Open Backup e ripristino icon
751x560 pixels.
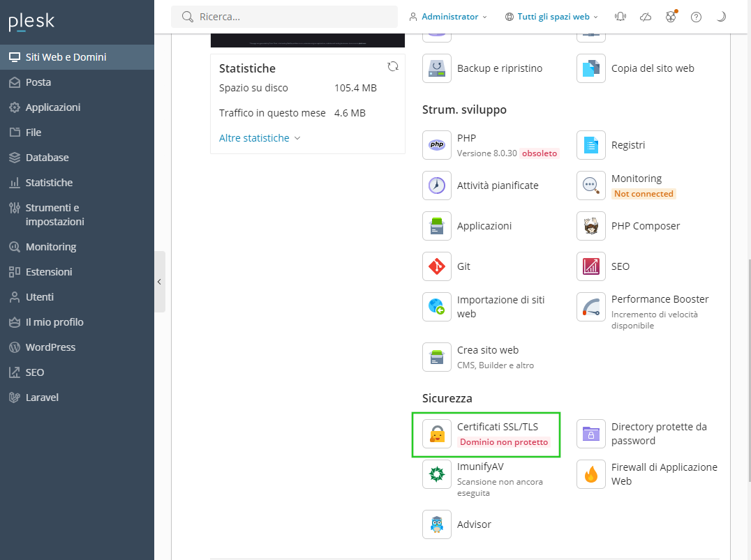coord(437,68)
